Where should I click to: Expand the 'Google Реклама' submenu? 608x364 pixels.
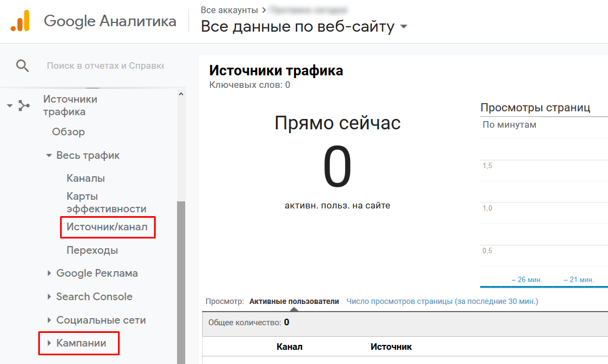point(49,273)
